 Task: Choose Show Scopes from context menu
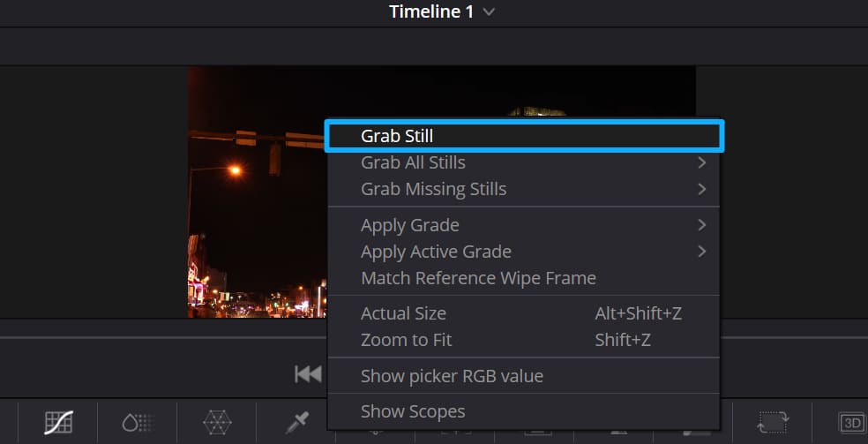524,412
